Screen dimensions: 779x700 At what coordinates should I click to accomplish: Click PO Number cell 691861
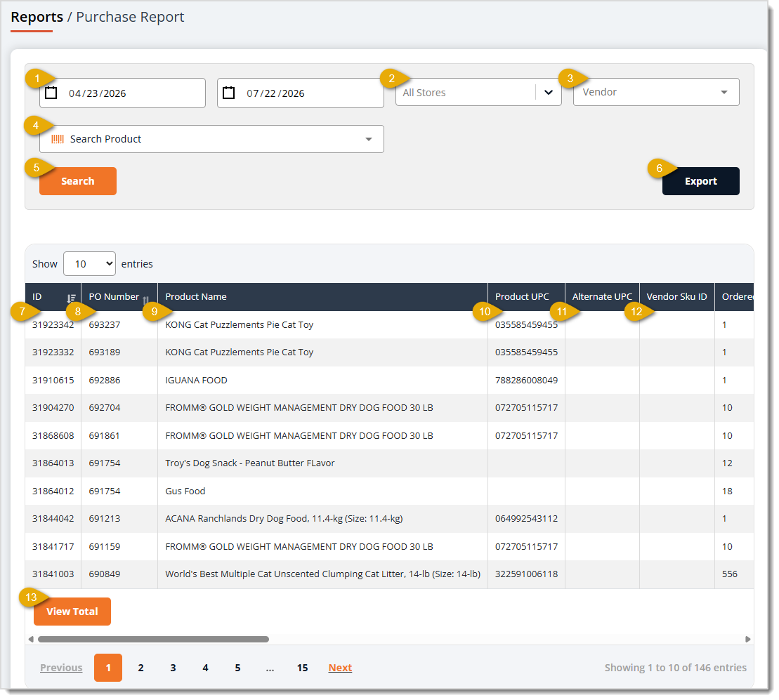coord(105,436)
